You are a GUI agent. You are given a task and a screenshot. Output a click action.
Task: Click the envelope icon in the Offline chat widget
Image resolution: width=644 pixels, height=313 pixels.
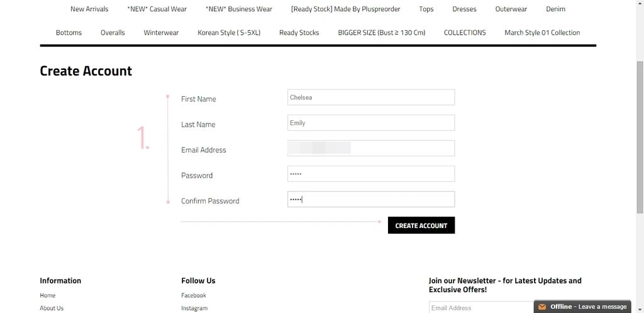542,307
